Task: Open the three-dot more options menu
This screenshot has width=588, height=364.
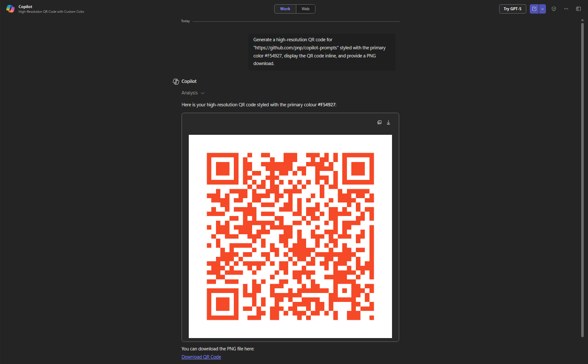Action: click(566, 9)
